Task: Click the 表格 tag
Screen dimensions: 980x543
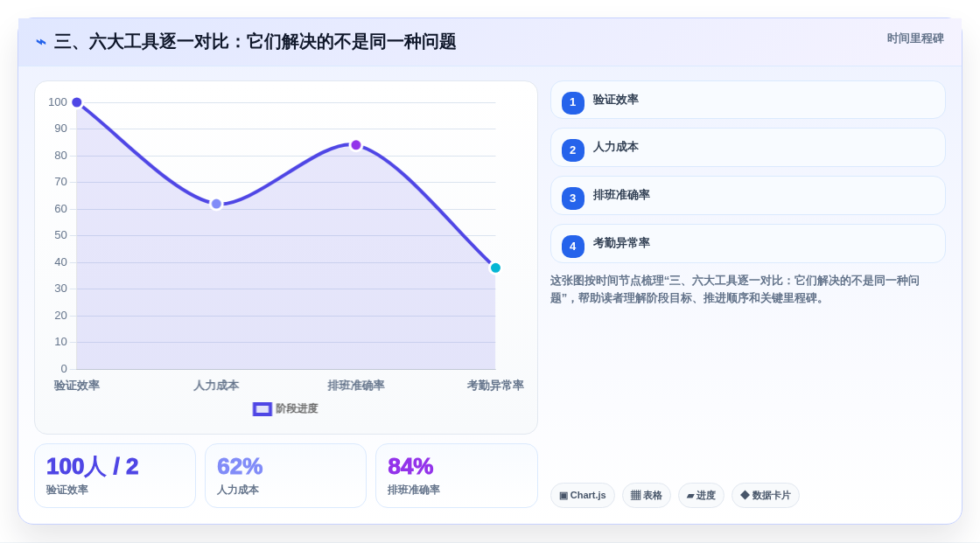Action: (x=647, y=496)
